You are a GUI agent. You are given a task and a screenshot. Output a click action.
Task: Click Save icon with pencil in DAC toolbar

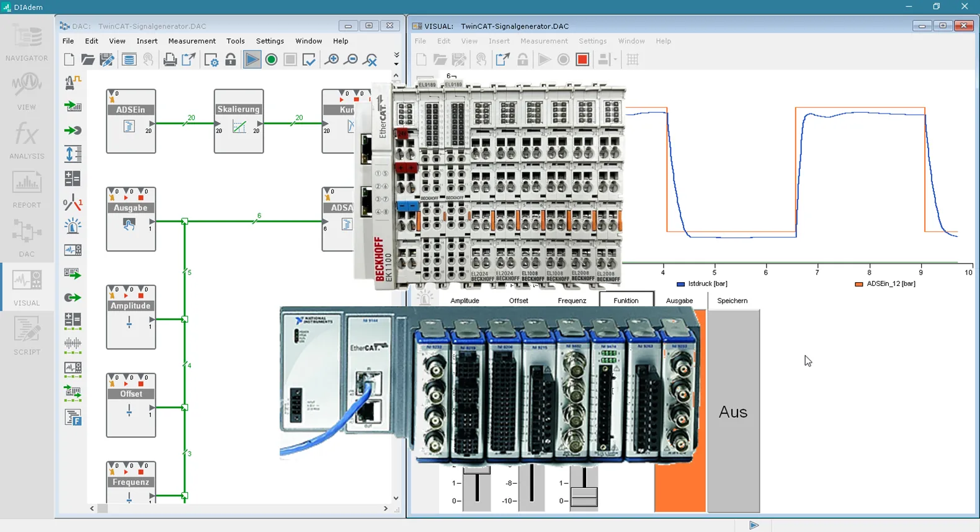click(107, 60)
